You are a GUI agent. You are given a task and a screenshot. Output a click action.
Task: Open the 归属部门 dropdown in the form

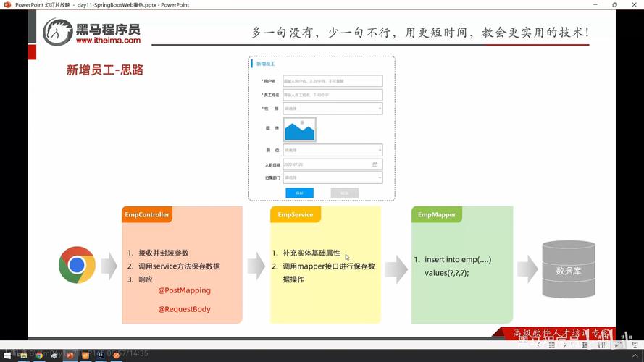[333, 177]
